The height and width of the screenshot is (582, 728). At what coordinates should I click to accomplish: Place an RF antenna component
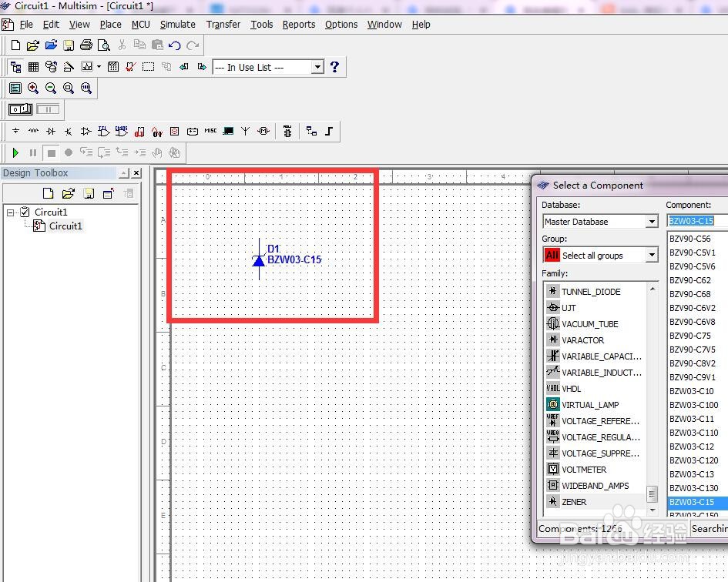(246, 132)
